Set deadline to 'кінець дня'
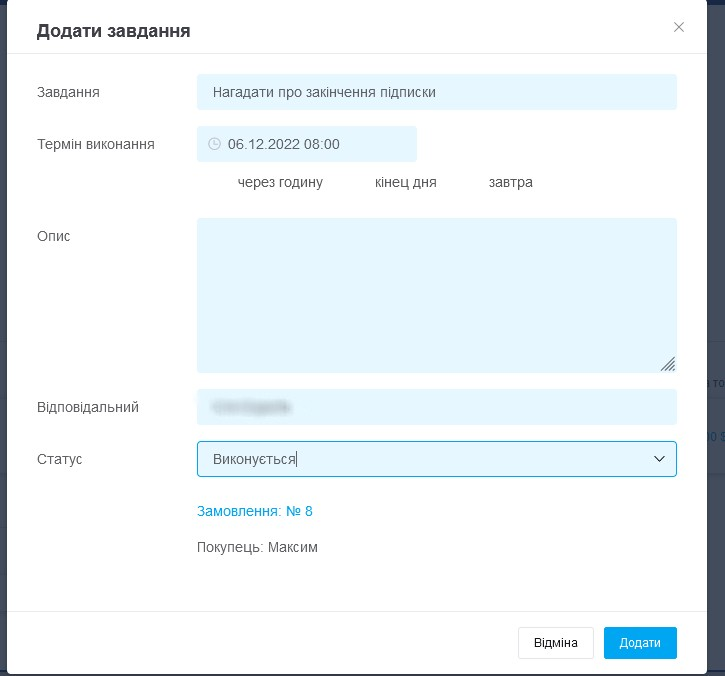 (405, 183)
